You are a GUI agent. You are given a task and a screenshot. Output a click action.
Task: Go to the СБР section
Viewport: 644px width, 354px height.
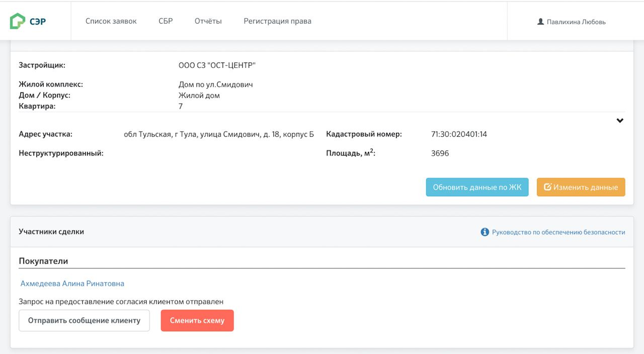(x=166, y=21)
